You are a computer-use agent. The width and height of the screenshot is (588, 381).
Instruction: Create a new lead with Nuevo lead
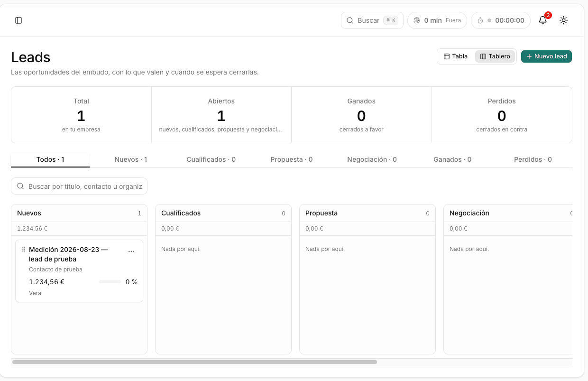tap(546, 56)
